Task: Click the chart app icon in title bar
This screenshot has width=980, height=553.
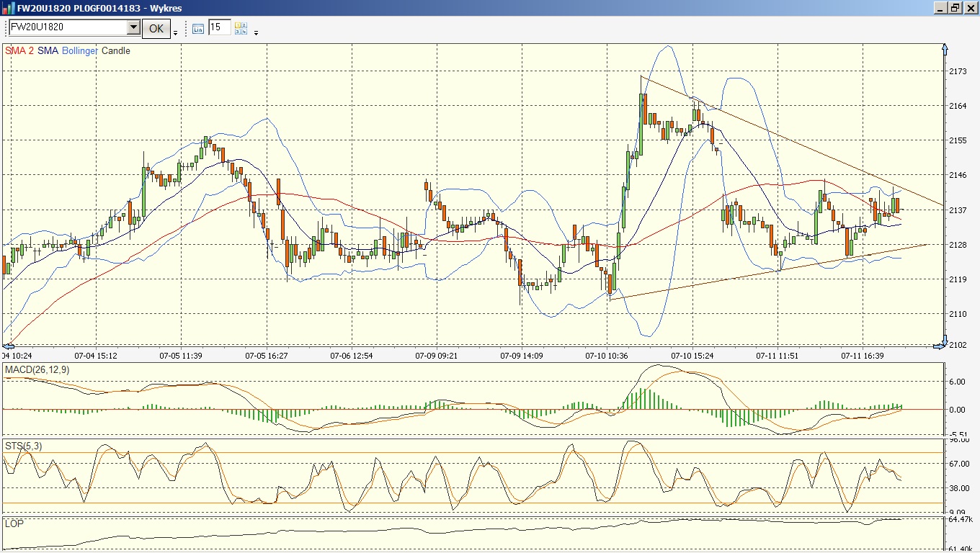Action: click(8, 8)
